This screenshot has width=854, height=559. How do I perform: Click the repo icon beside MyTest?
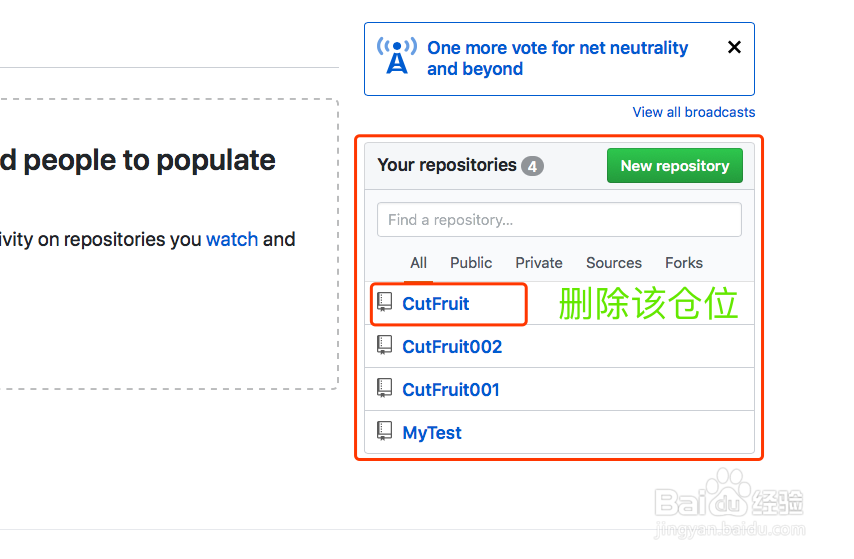point(385,431)
